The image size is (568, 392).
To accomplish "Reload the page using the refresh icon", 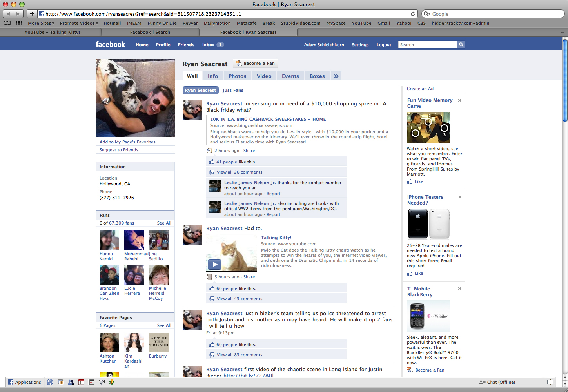I will pyautogui.click(x=412, y=14).
